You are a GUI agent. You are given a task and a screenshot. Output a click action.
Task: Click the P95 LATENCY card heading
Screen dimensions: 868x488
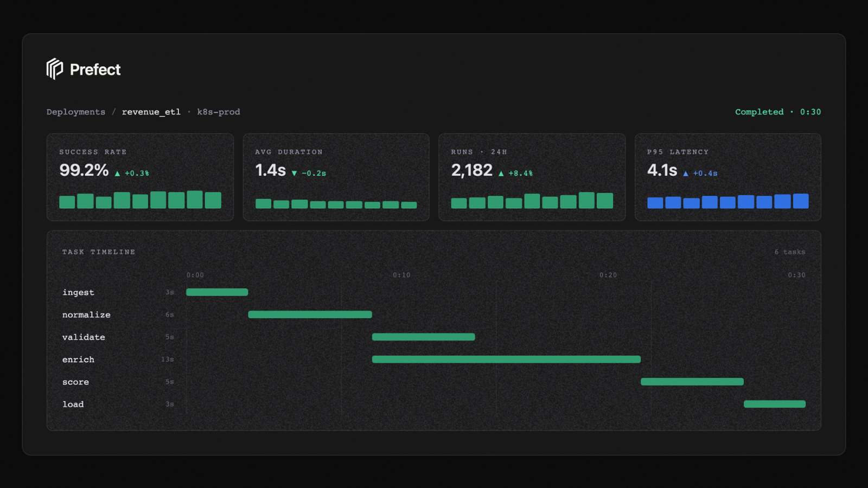678,152
